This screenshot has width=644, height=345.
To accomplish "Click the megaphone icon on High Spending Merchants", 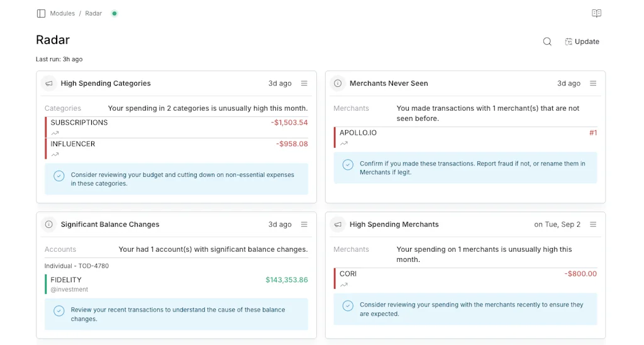I will pos(338,224).
